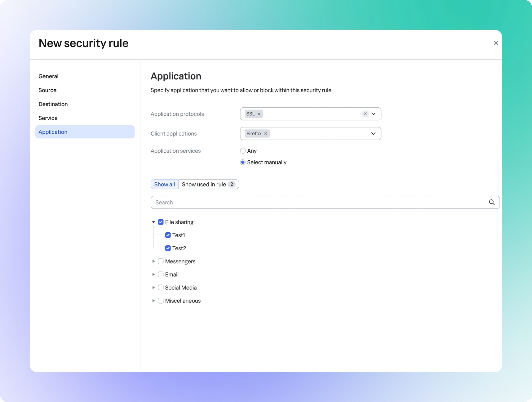
Task: Open Client applications dropdown arrow
Action: click(374, 134)
